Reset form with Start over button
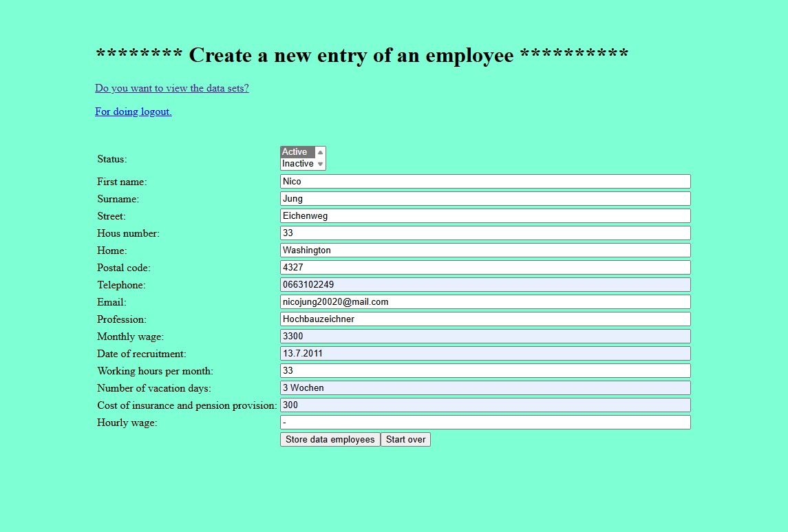The width and height of the screenshot is (788, 532). (405, 440)
